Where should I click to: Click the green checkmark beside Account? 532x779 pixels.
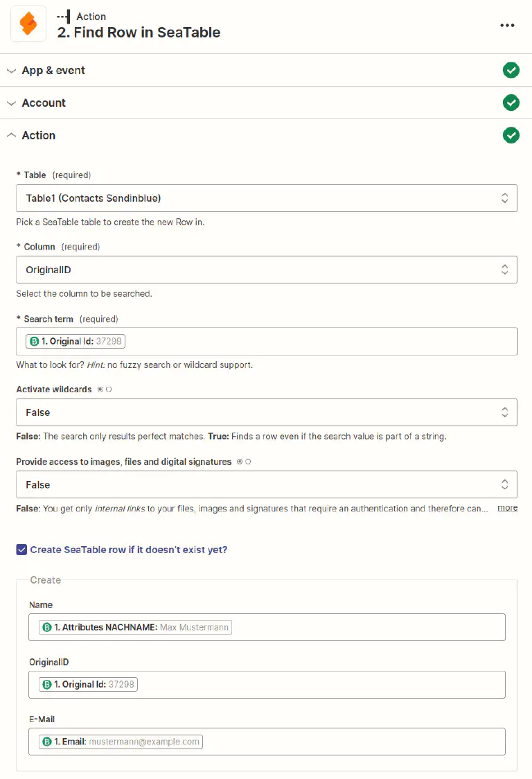click(511, 103)
